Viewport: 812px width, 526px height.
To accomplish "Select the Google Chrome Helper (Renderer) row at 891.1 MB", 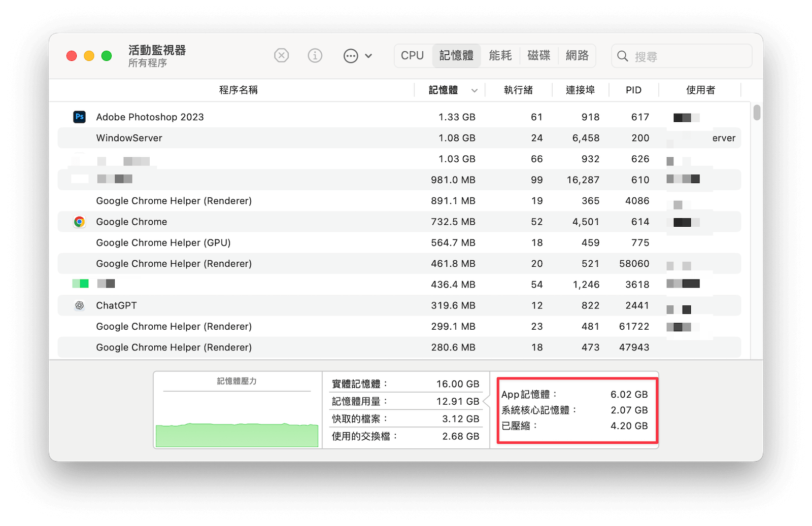I will 399,201.
